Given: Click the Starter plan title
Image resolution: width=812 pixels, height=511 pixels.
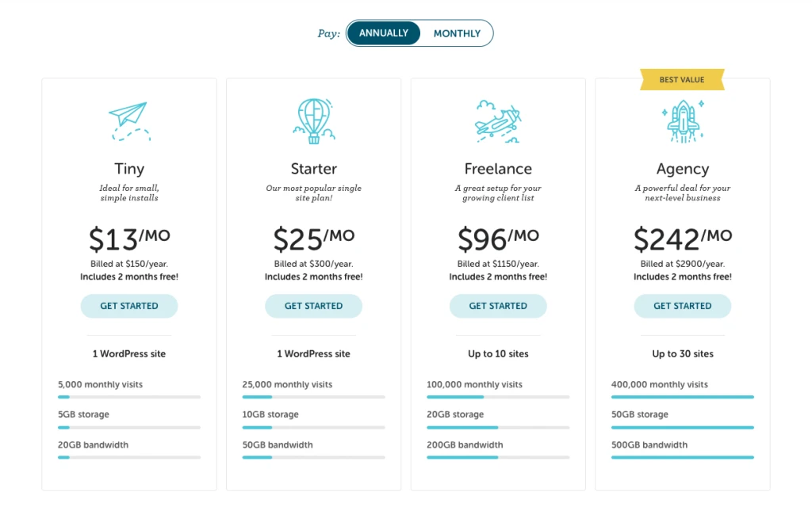Looking at the screenshot, I should point(313,169).
